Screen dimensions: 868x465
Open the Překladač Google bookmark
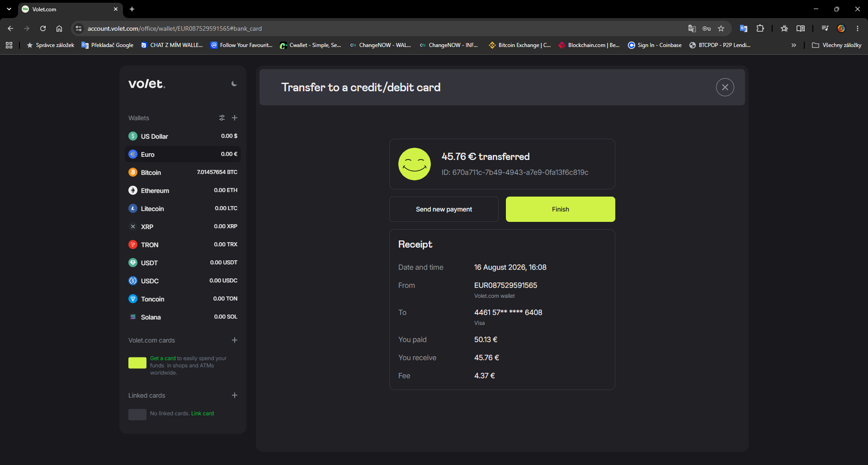(x=108, y=45)
